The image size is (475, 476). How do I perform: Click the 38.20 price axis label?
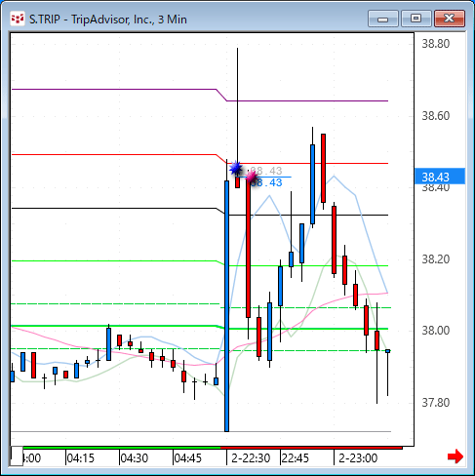(436, 259)
